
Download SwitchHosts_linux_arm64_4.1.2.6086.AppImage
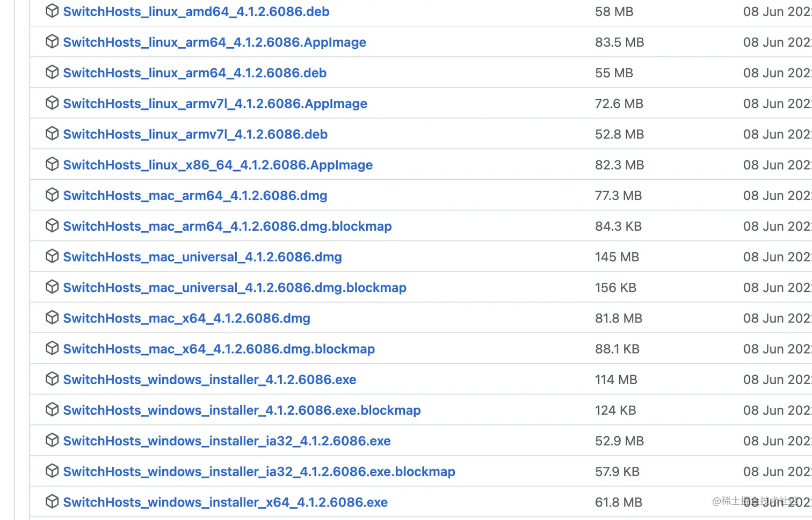click(214, 42)
